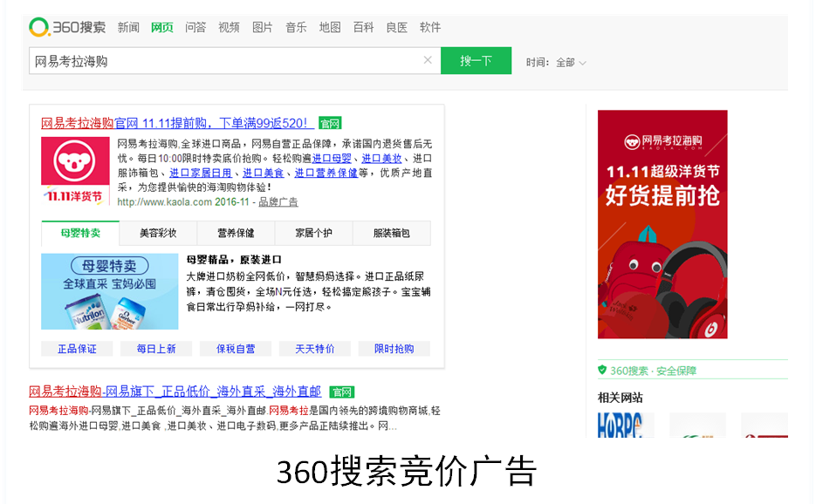The width and height of the screenshot is (816, 504).
Task: Click the 360搜索 logo
Action: point(67,27)
